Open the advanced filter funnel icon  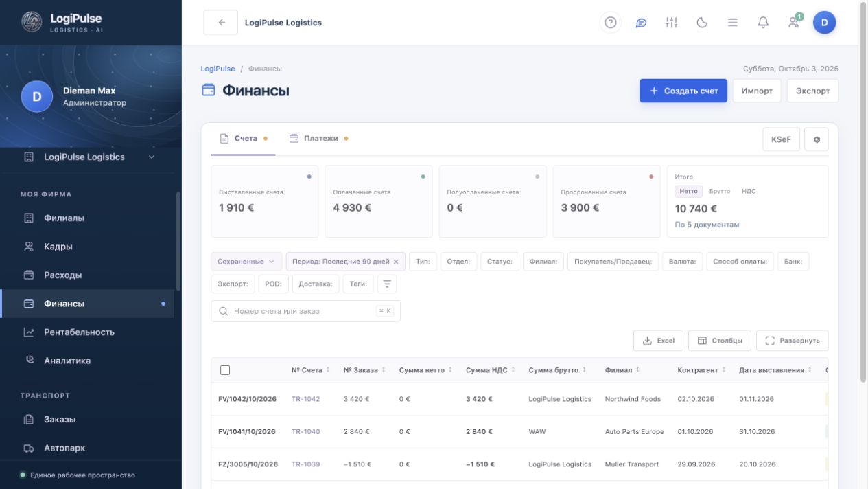point(387,284)
